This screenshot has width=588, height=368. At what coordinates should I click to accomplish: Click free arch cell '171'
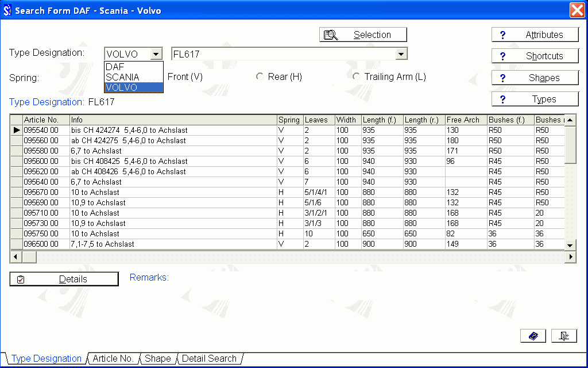click(x=466, y=151)
